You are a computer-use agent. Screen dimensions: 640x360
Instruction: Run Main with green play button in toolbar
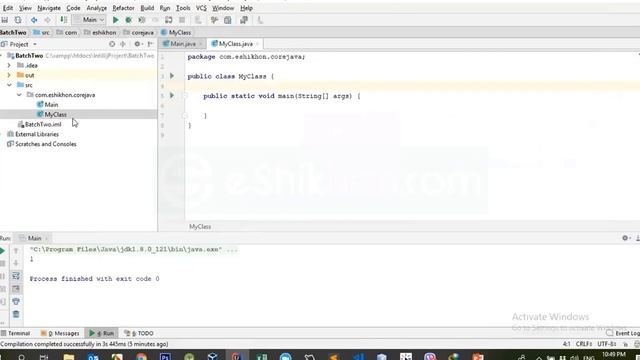pos(116,20)
